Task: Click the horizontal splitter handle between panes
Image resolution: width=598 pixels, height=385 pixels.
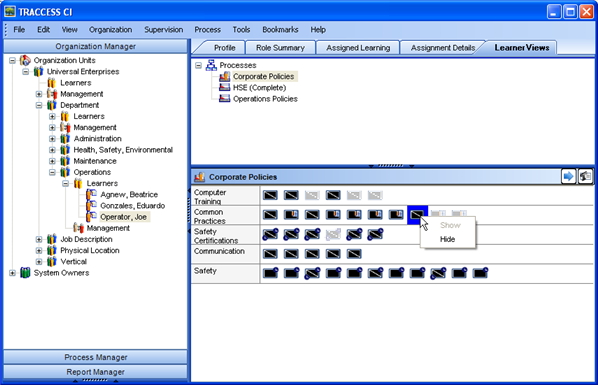Action: tap(391, 166)
